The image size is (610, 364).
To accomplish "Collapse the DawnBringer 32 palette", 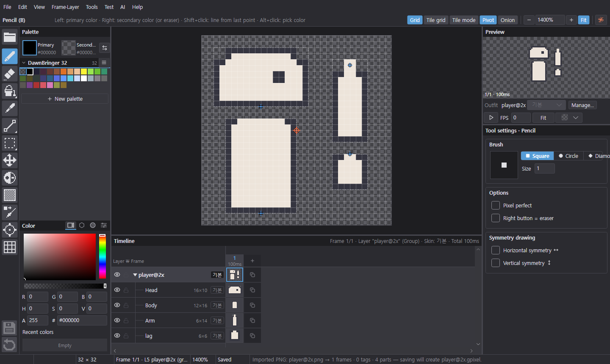I will (x=24, y=63).
